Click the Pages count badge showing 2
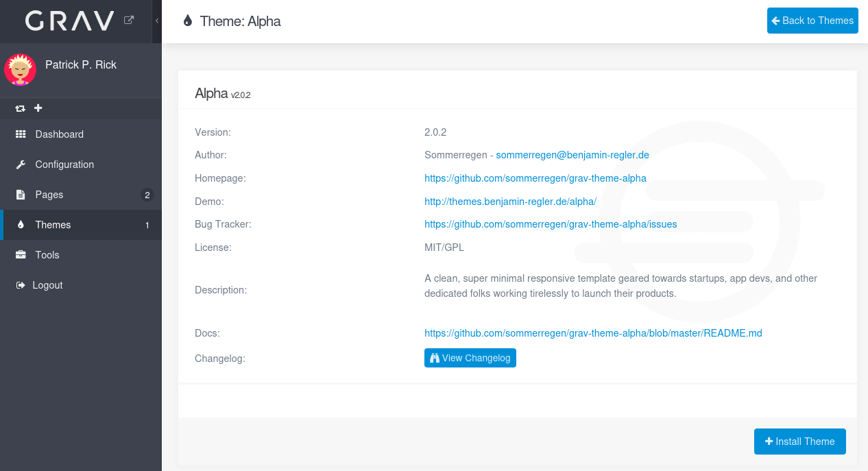This screenshot has width=868, height=471. point(147,195)
